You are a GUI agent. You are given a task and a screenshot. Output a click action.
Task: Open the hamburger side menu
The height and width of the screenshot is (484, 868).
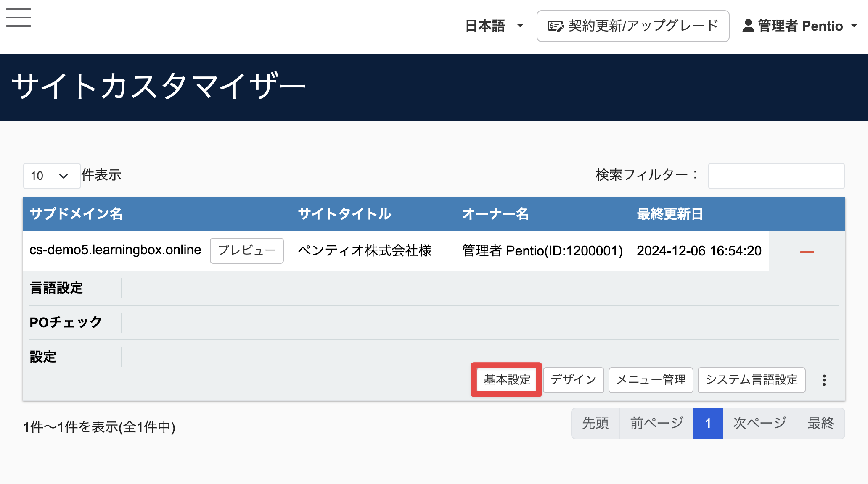pos(19,18)
